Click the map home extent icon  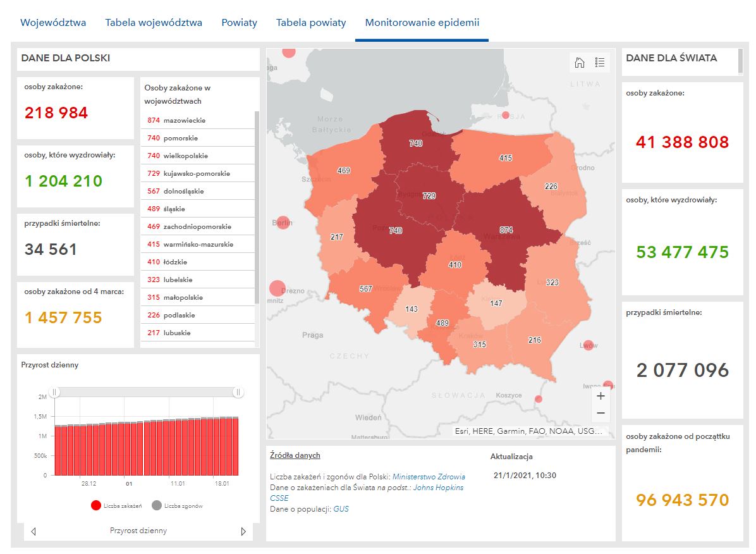580,62
